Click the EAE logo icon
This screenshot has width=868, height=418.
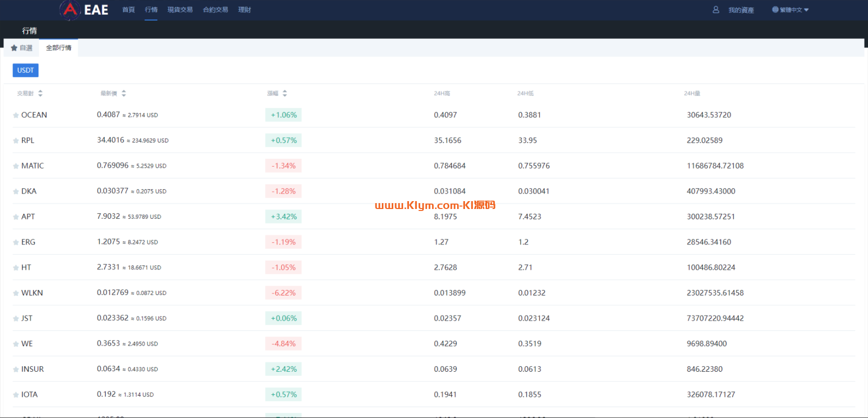pyautogui.click(x=70, y=10)
